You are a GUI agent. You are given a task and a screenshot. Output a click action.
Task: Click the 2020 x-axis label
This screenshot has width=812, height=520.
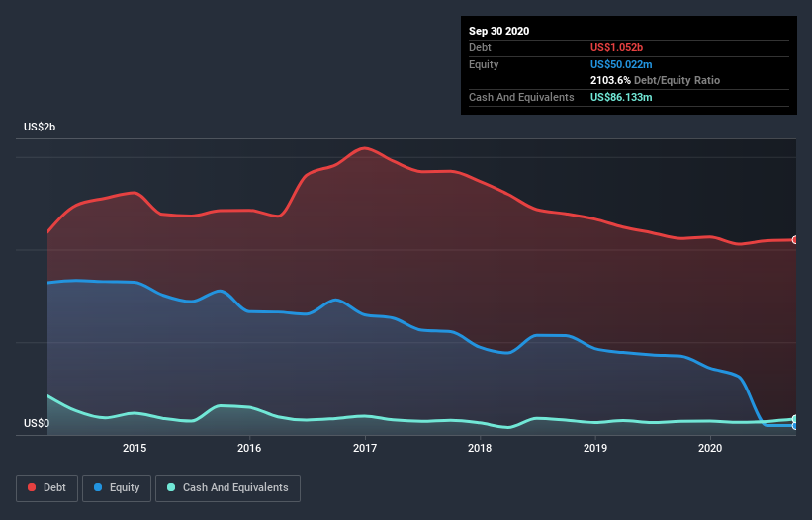[x=710, y=448]
